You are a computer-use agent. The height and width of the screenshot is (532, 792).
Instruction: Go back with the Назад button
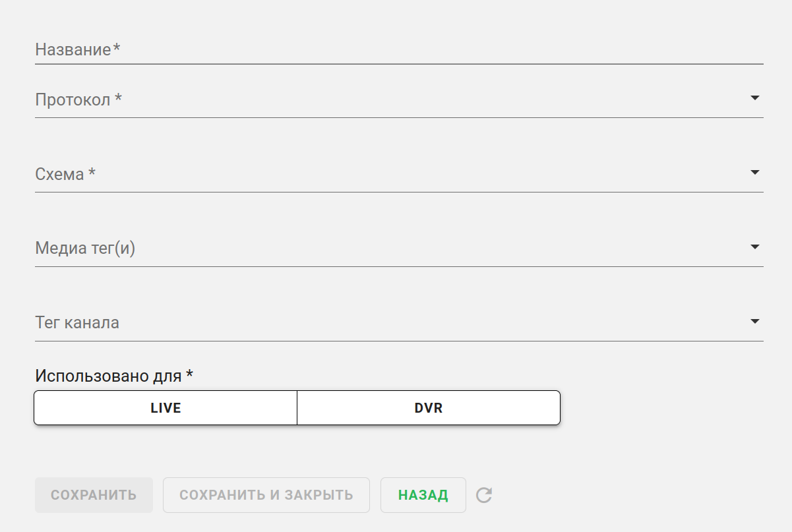coord(423,495)
